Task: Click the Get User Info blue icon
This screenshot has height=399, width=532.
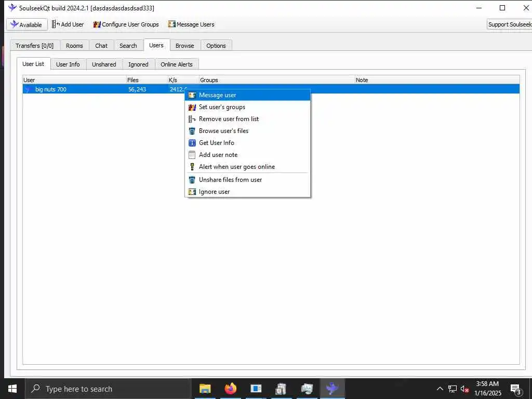Action: [192, 143]
